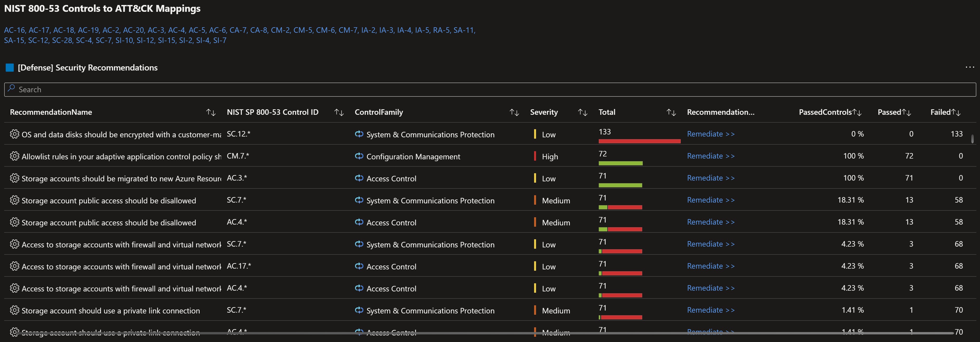980x342 pixels.
Task: Click the [Defense] Security Recommendations title
Action: coord(88,68)
